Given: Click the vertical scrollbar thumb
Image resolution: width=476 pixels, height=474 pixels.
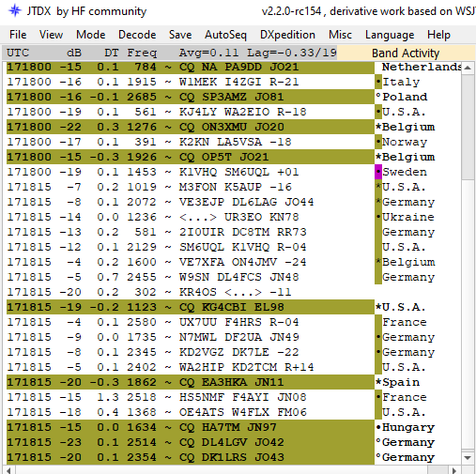Looking at the screenshot, I should click(468, 127).
